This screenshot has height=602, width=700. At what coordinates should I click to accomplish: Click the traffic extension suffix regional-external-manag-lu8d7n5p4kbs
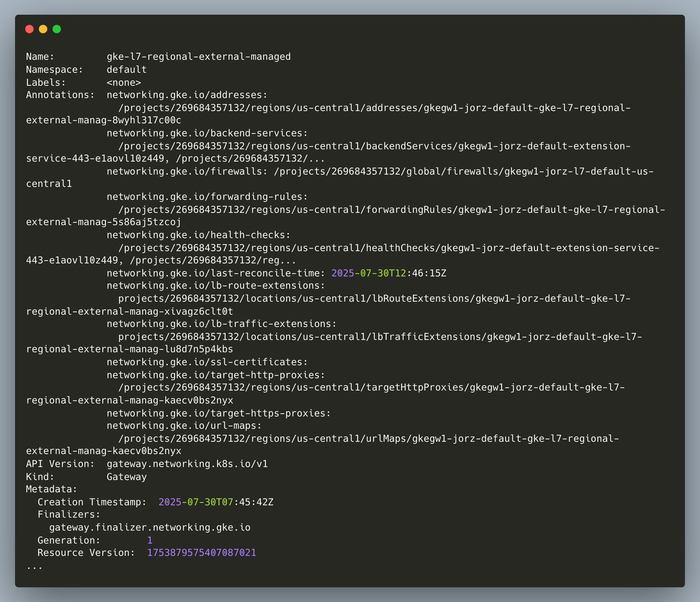(130, 349)
